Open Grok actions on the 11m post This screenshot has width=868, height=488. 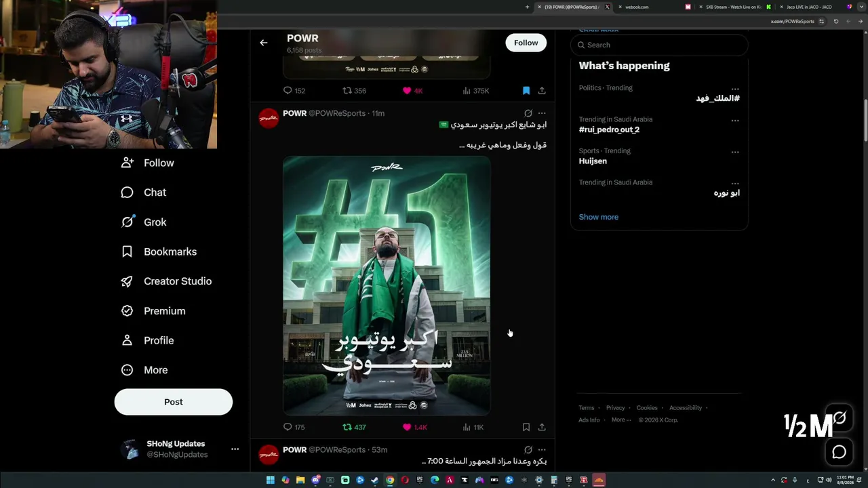528,113
